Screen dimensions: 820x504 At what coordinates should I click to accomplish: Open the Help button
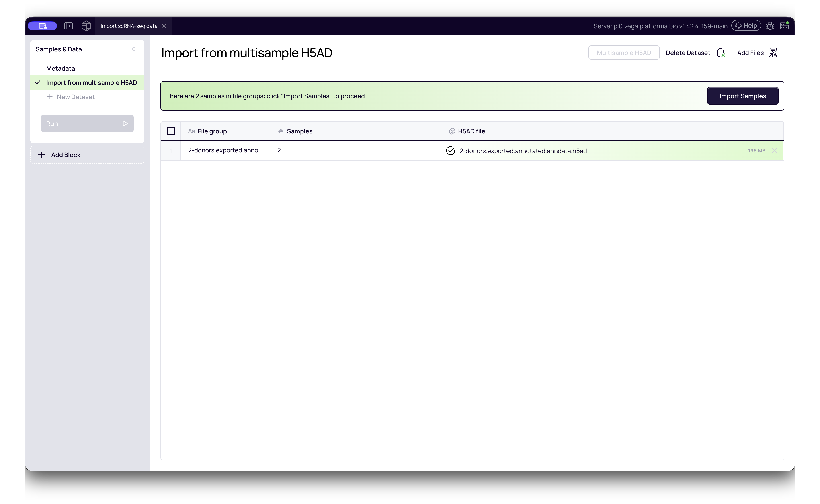[x=746, y=26]
